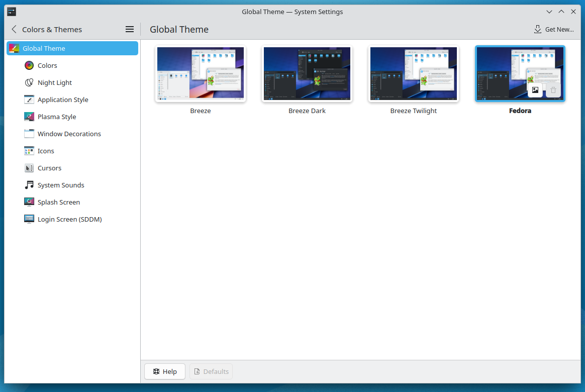This screenshot has height=392, width=585.
Task: Click the Icons category icon
Action: point(29,151)
